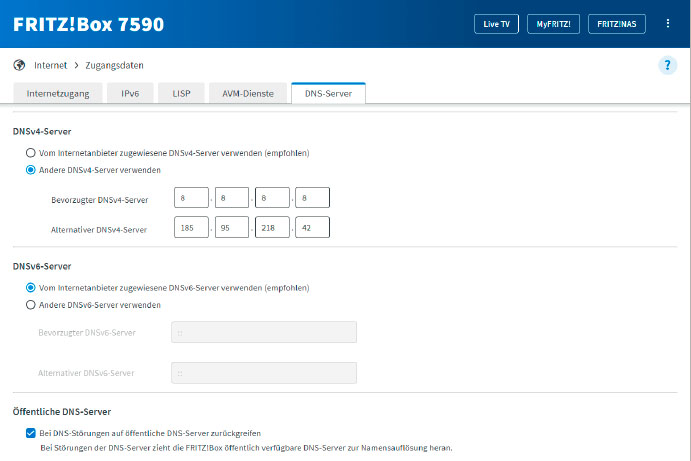
Task: Click the explanation text about DNS-Störungen fallback
Action: pyautogui.click(x=246, y=448)
